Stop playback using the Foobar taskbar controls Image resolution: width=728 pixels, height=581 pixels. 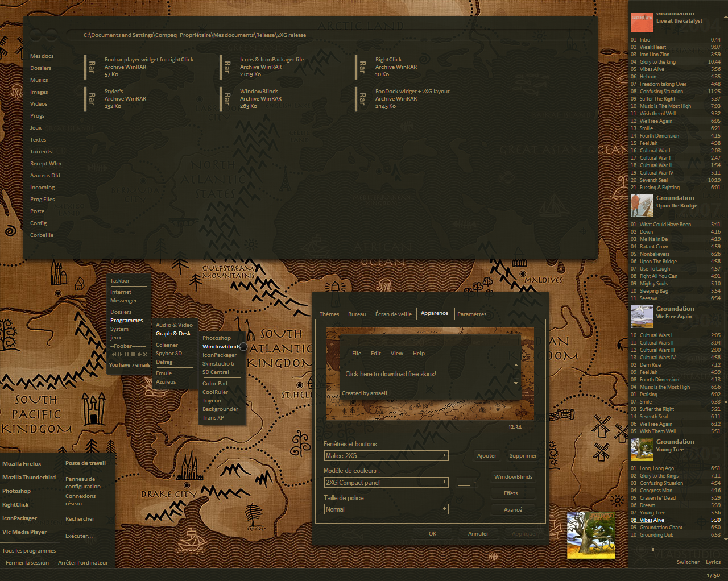pyautogui.click(x=133, y=354)
